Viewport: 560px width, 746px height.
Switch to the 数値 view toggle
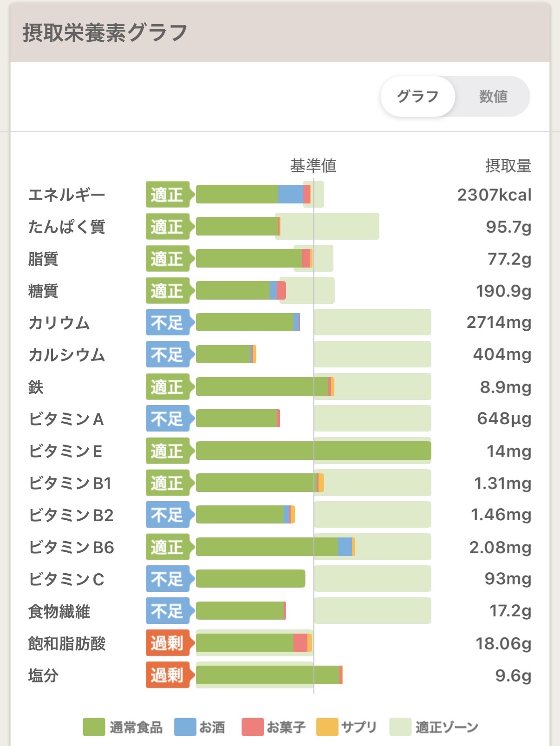(x=493, y=97)
